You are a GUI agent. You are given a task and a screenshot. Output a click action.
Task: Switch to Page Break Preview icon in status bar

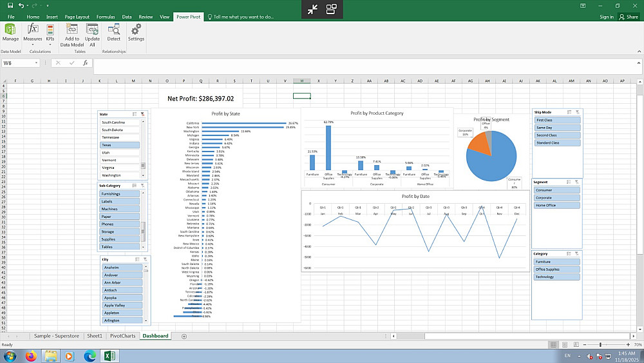click(x=576, y=344)
